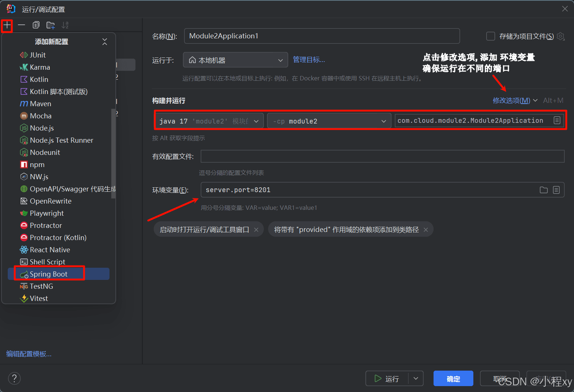Toggle 存储为项目文件 checkbox
The width and height of the screenshot is (574, 392).
click(490, 36)
